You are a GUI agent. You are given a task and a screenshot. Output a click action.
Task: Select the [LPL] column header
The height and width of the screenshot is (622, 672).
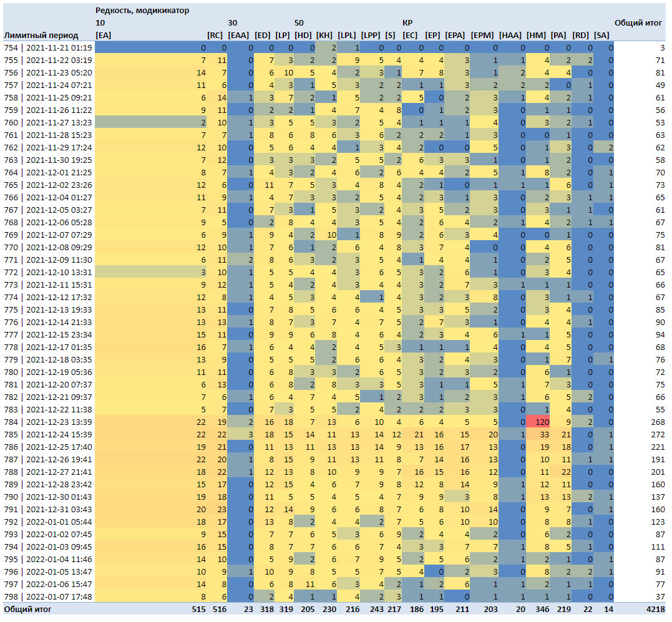coord(347,35)
